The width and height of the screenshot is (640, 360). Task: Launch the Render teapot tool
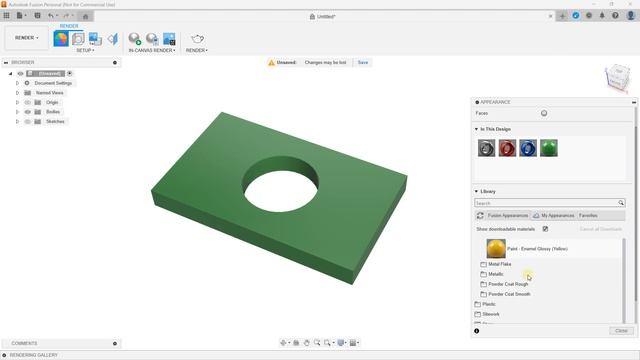point(197,39)
